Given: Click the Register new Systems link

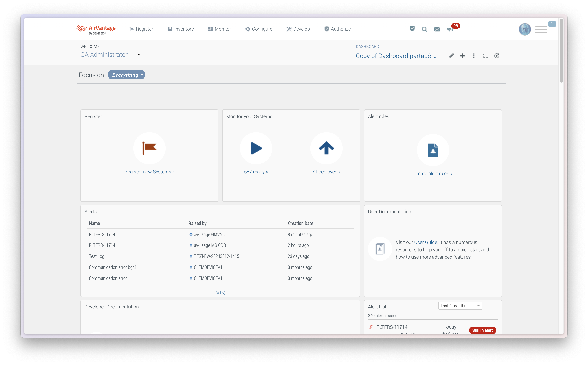Looking at the screenshot, I should tap(149, 172).
